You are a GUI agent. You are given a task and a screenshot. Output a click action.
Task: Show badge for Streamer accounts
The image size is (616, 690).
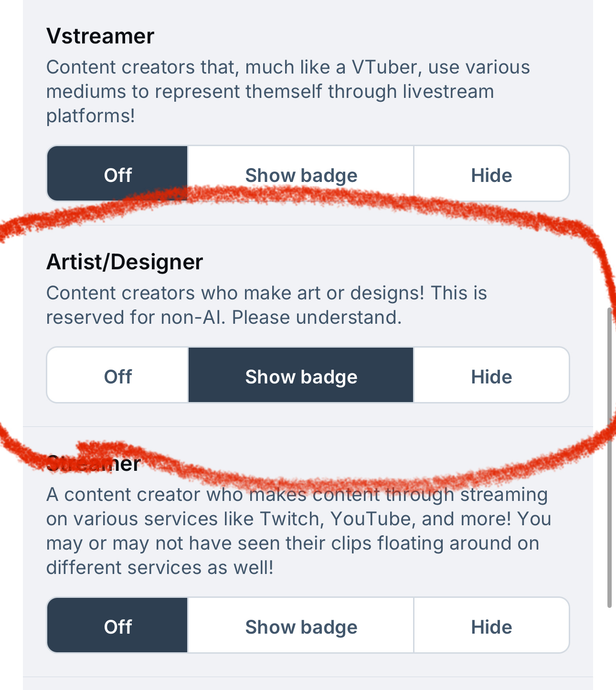tap(301, 626)
